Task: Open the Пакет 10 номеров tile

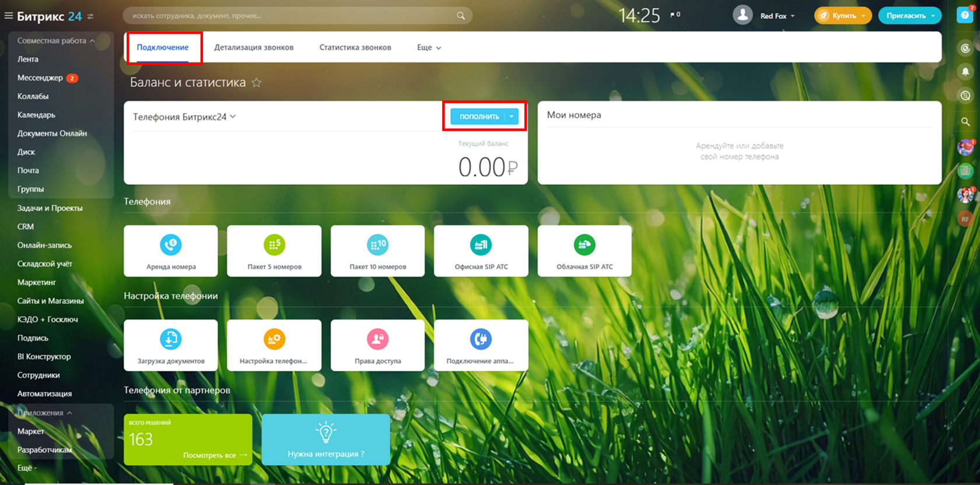Action: [377, 251]
